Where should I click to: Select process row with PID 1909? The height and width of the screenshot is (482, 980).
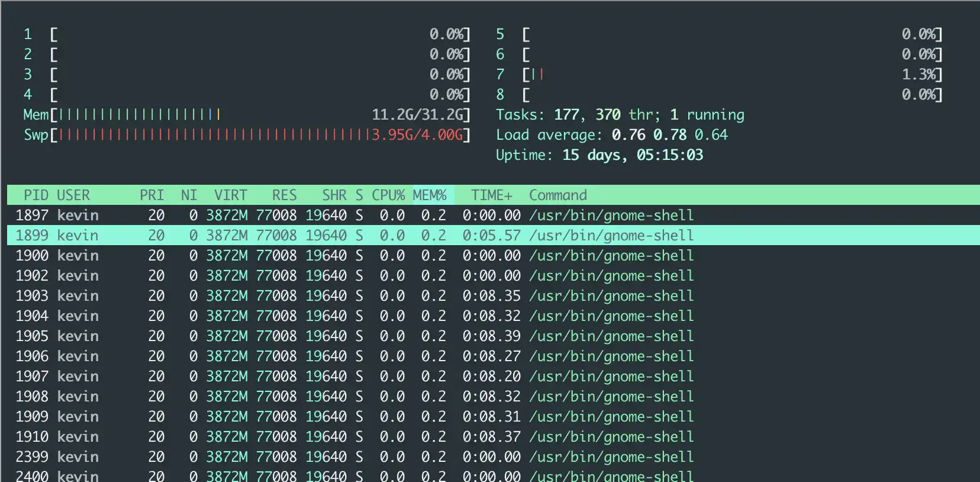(x=494, y=417)
